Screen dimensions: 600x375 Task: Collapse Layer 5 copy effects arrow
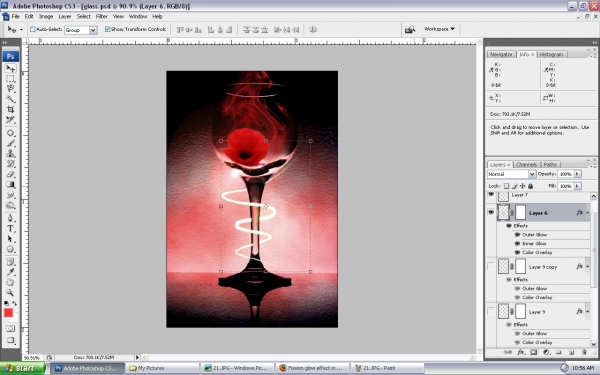tap(587, 267)
